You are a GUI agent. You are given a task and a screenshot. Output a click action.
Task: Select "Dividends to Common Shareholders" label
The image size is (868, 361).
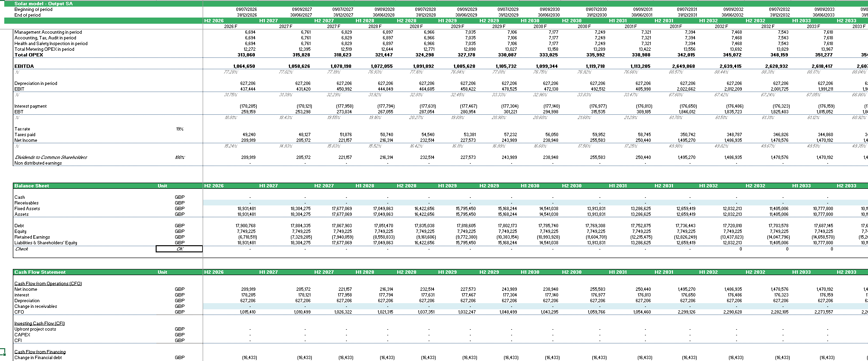coord(51,157)
